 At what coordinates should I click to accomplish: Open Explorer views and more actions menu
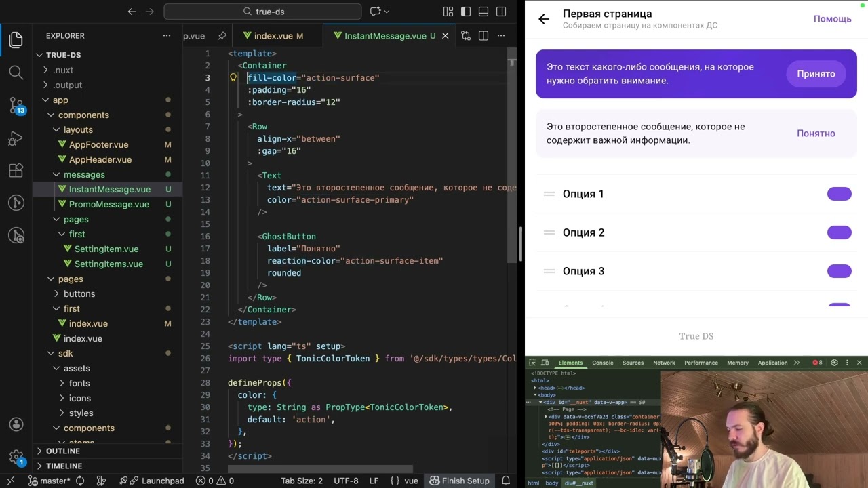pos(167,36)
